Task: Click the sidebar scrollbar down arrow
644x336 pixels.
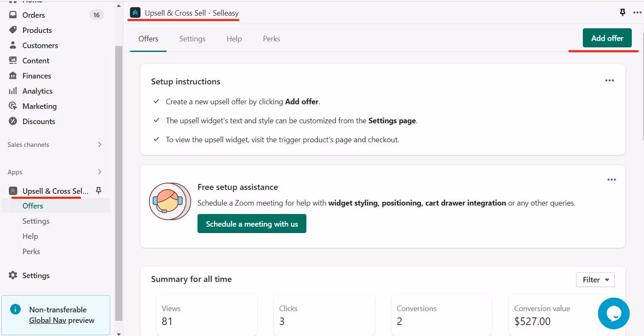Action: [x=119, y=333]
